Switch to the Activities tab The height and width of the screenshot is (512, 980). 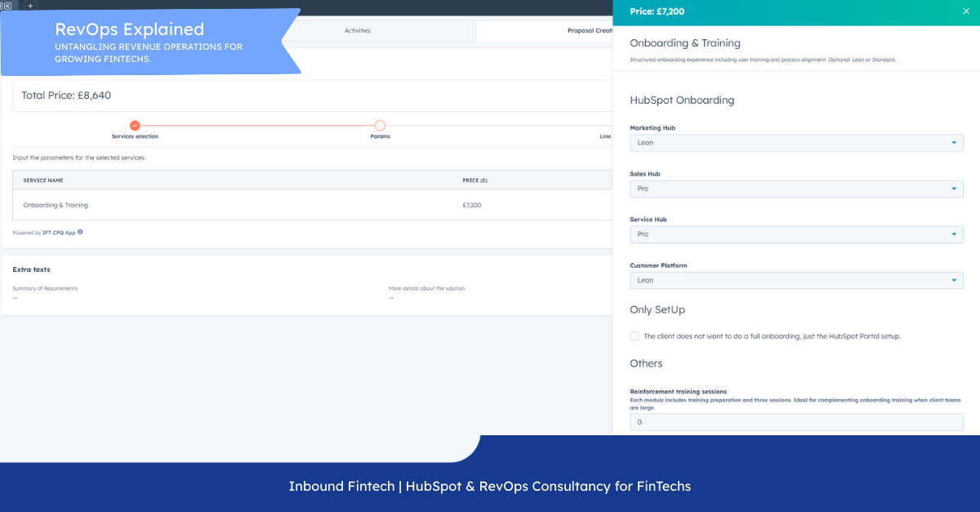357,31
